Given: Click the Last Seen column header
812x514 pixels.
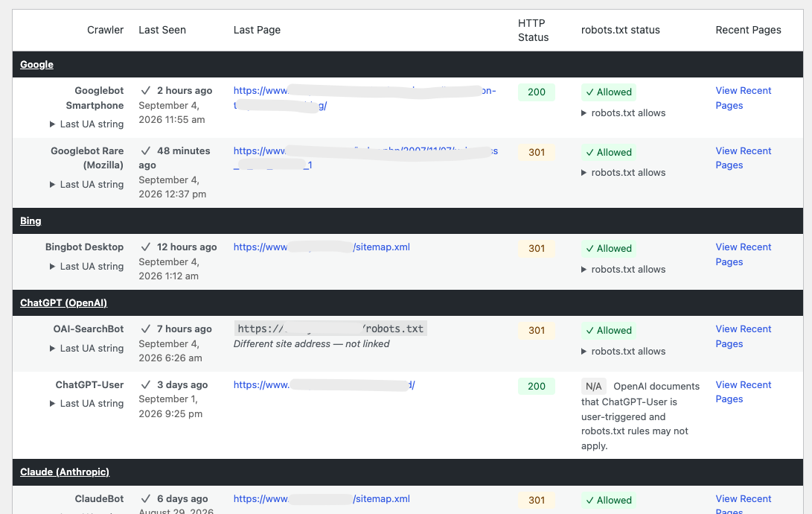Looking at the screenshot, I should click(x=162, y=30).
